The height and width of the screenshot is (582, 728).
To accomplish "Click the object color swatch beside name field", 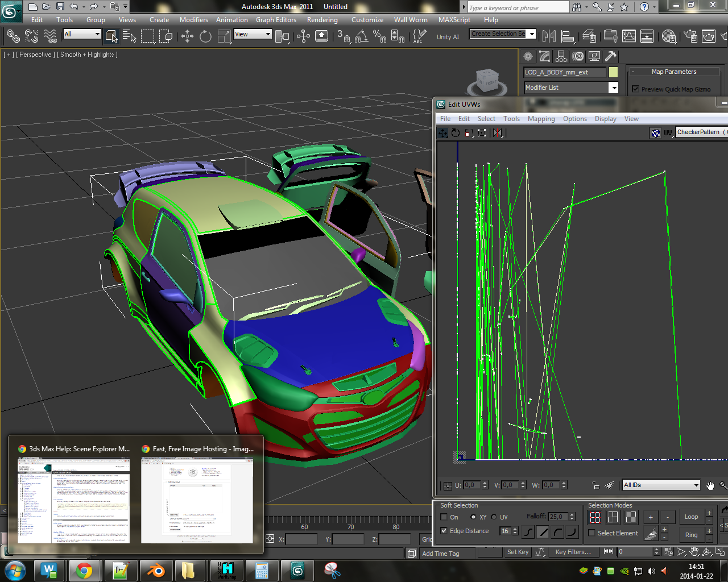I will pyautogui.click(x=613, y=72).
